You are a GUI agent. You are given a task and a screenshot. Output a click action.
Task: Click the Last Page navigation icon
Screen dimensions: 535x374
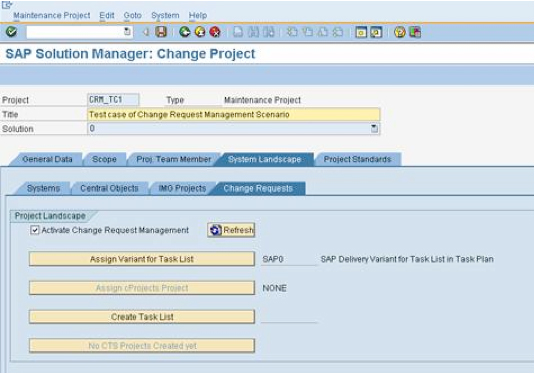pos(337,32)
